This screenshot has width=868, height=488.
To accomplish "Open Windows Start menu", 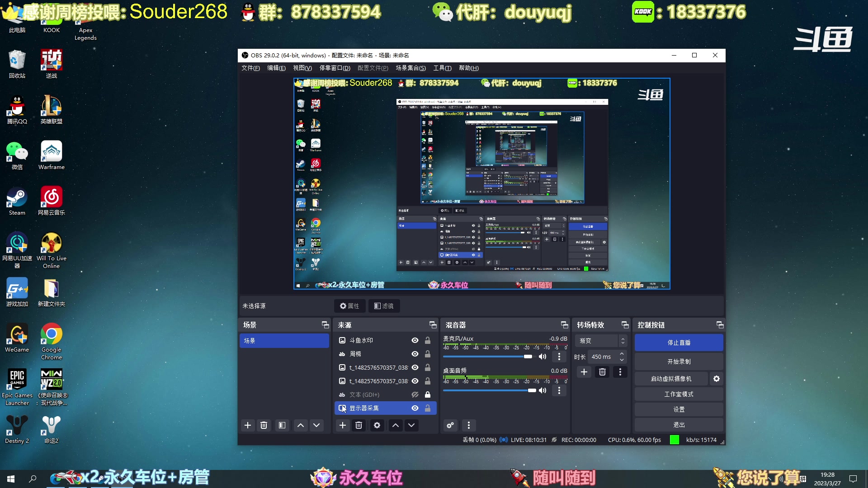I will pyautogui.click(x=11, y=479).
